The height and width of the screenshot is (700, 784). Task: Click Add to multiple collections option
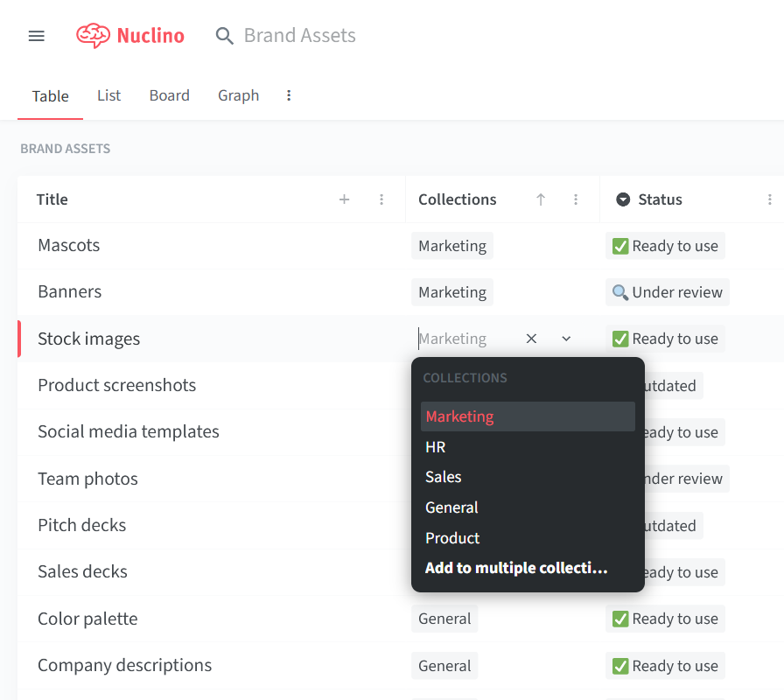pos(516,568)
